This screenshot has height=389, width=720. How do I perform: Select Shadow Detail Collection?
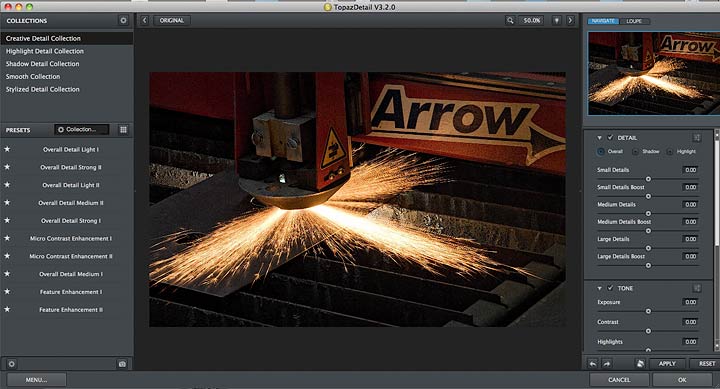(67, 64)
